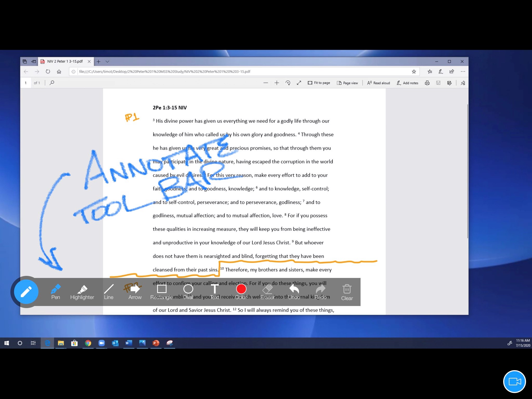
Task: Activate the Eraser tool
Action: pyautogui.click(x=267, y=292)
